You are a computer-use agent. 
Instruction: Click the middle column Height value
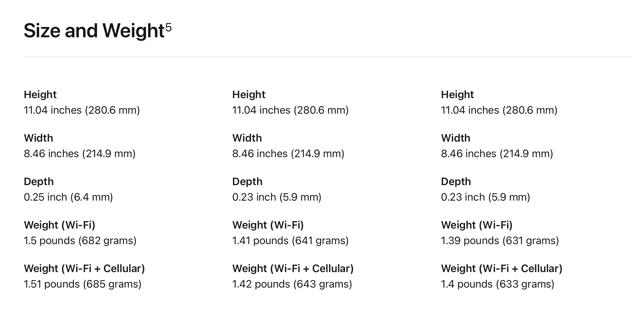tap(290, 110)
